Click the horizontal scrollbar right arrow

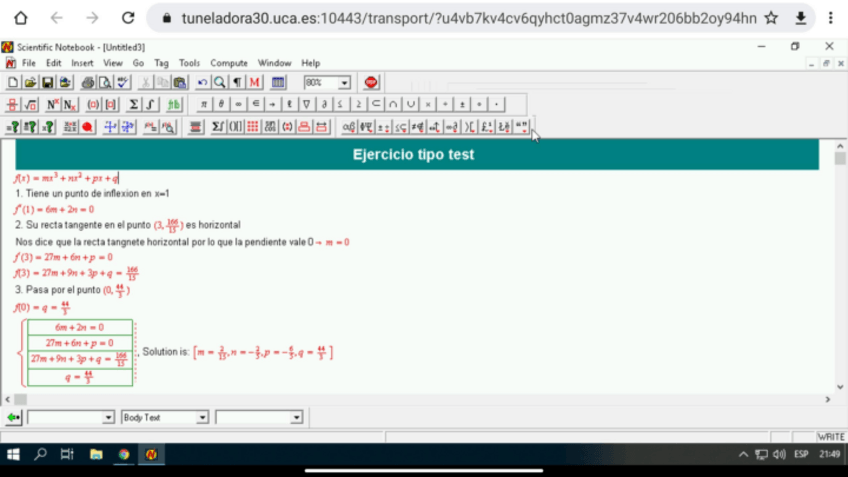pos(827,399)
